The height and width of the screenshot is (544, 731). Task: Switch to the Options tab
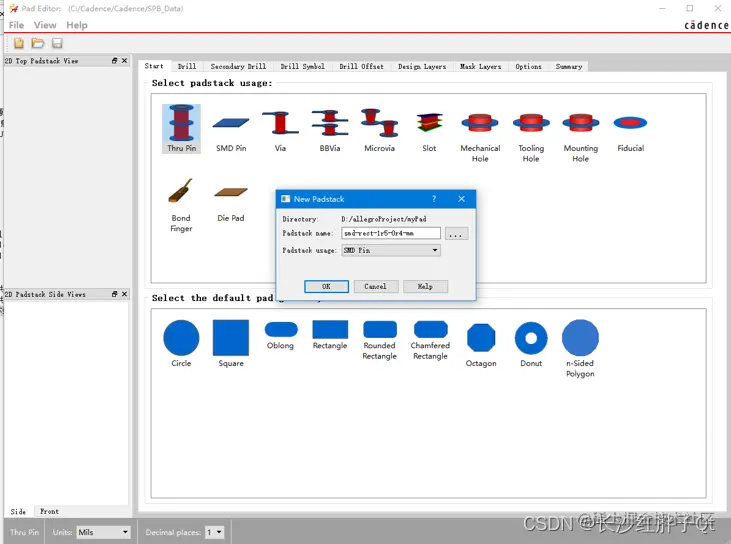pos(529,67)
